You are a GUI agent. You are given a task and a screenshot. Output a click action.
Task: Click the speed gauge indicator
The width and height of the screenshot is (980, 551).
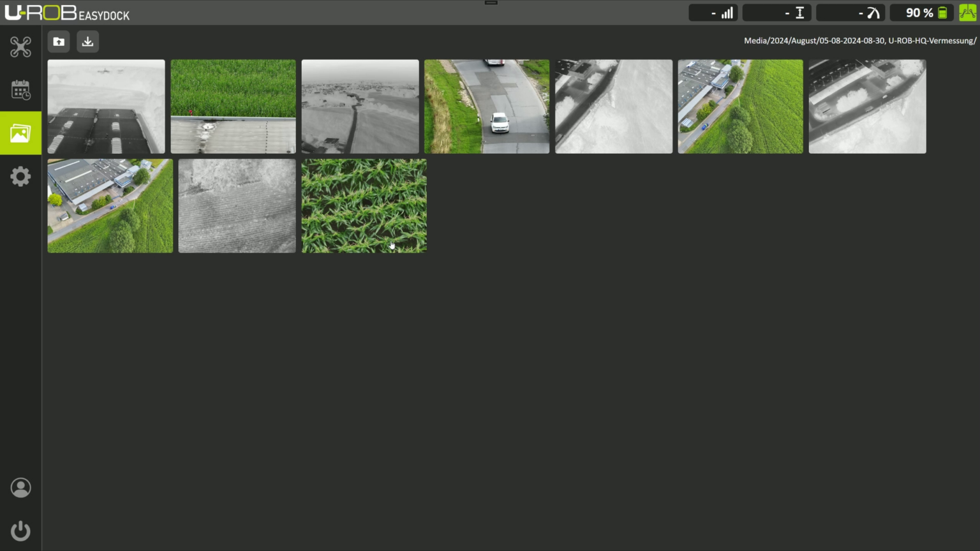point(850,13)
